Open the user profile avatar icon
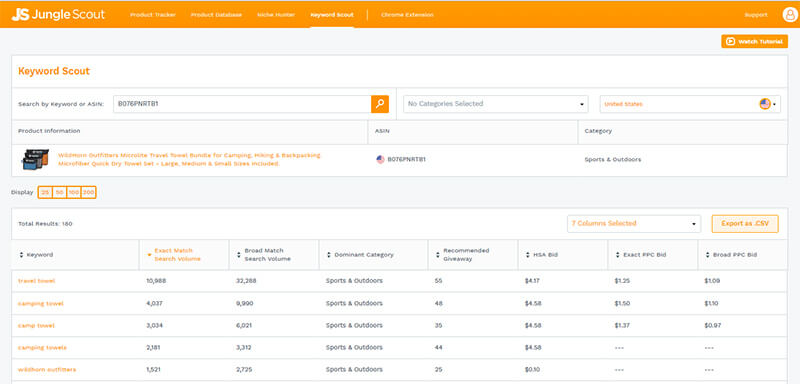The width and height of the screenshot is (800, 384). pyautogui.click(x=790, y=14)
